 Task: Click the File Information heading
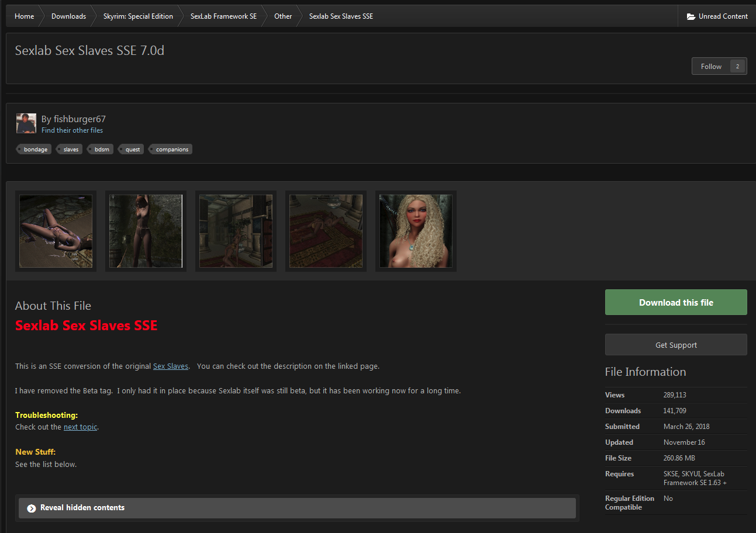click(x=645, y=372)
